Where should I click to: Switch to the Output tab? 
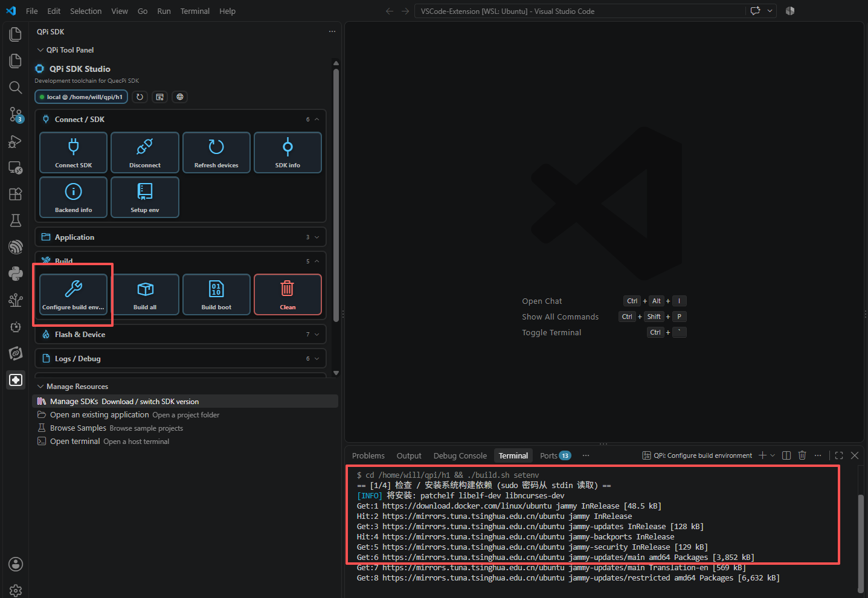click(x=409, y=455)
